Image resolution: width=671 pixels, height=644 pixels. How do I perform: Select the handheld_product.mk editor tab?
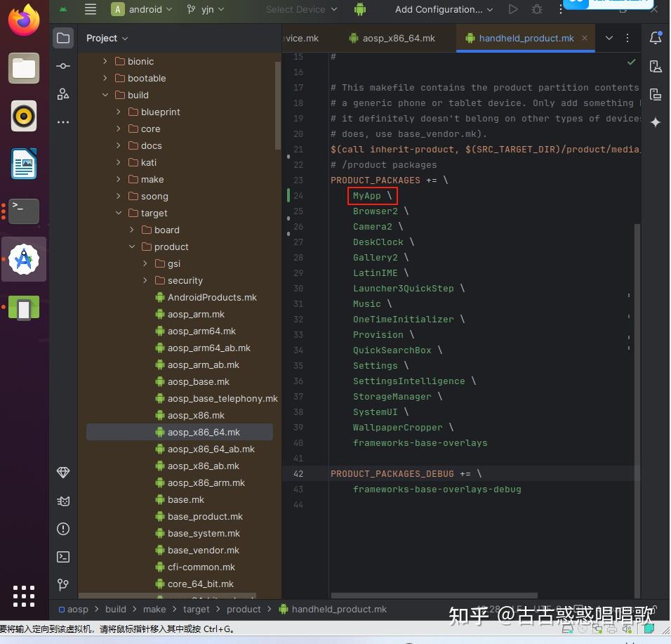(x=526, y=38)
